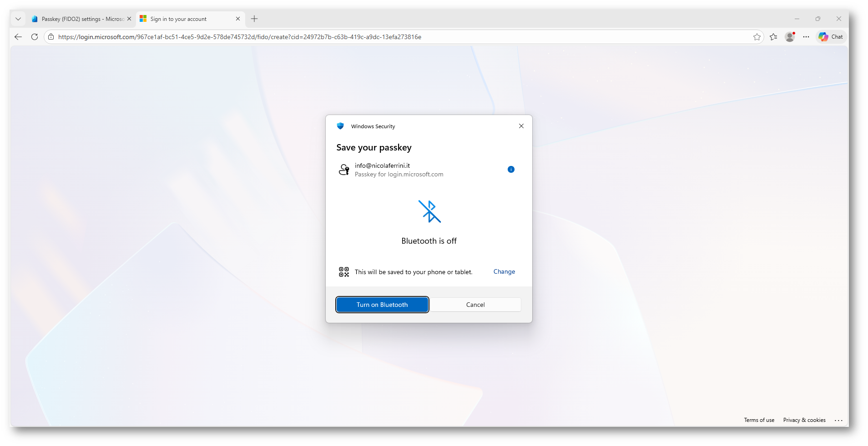Click the Change link for passkey location
This screenshot has height=446, width=868.
click(x=504, y=271)
